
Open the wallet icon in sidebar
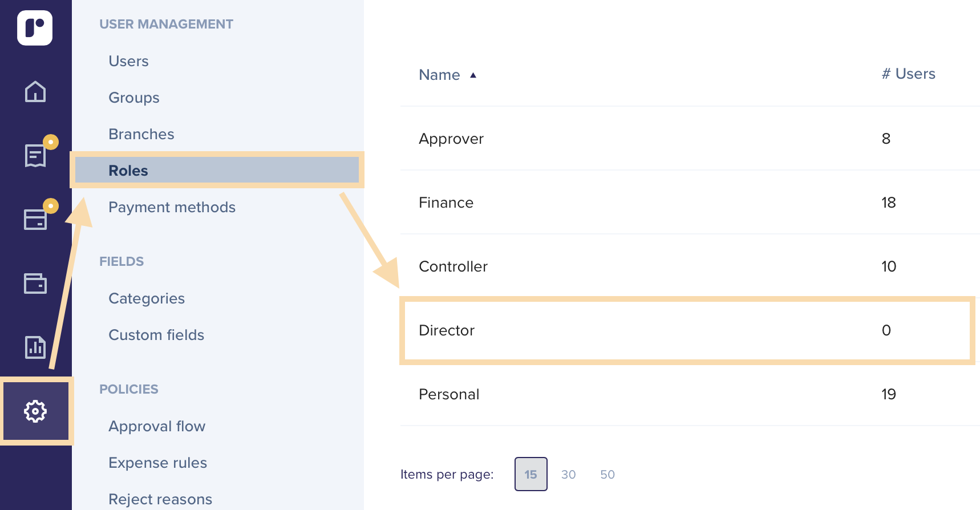coord(35,283)
